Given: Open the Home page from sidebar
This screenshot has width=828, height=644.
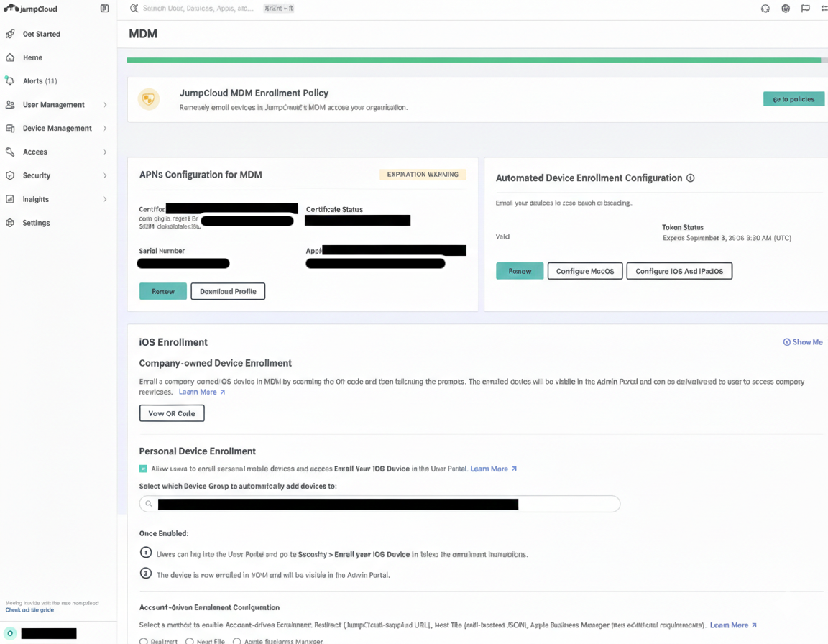Looking at the screenshot, I should click(x=32, y=57).
